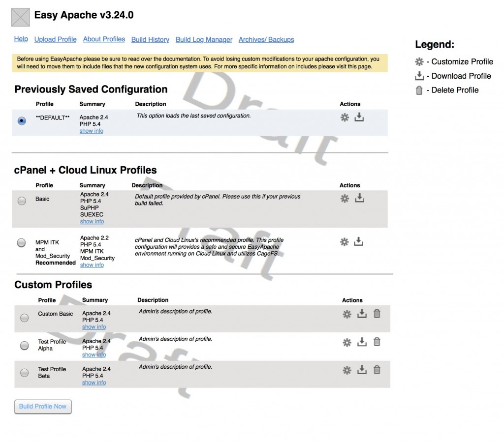Customize the Basic cPanel profile

point(345,198)
